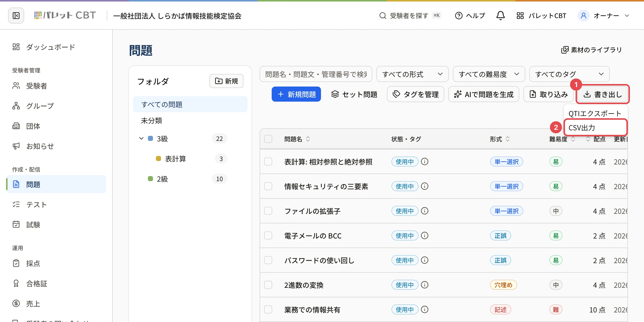Open 試験 calendar item
This screenshot has width=644, height=322.
tap(56, 225)
